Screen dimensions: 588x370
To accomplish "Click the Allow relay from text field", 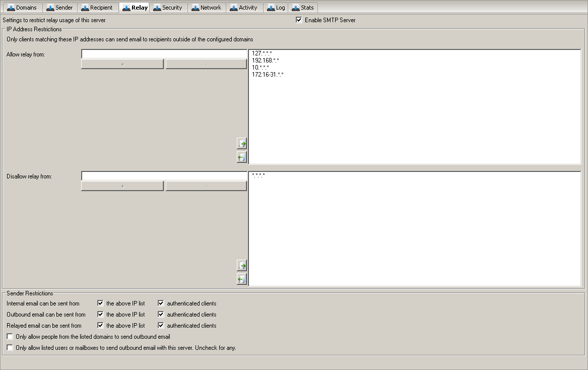I will pos(164,54).
